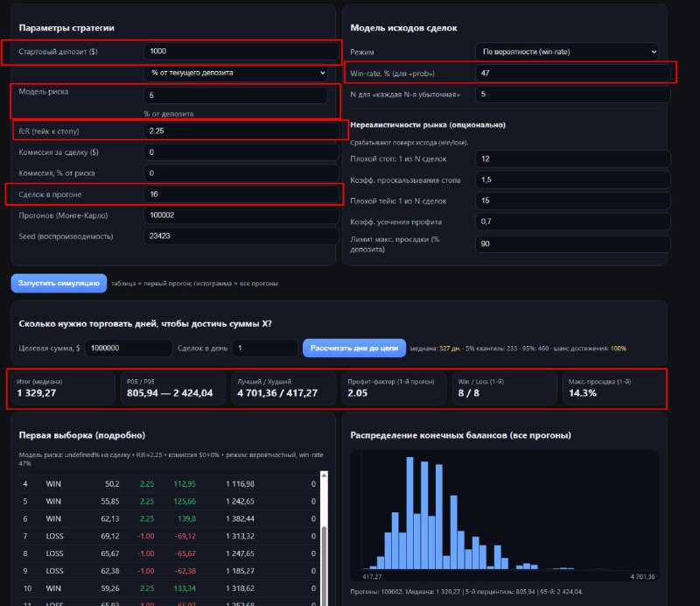Select the Сделок в прогоне field
Image resolution: width=700 pixels, height=606 pixels.
[241, 194]
